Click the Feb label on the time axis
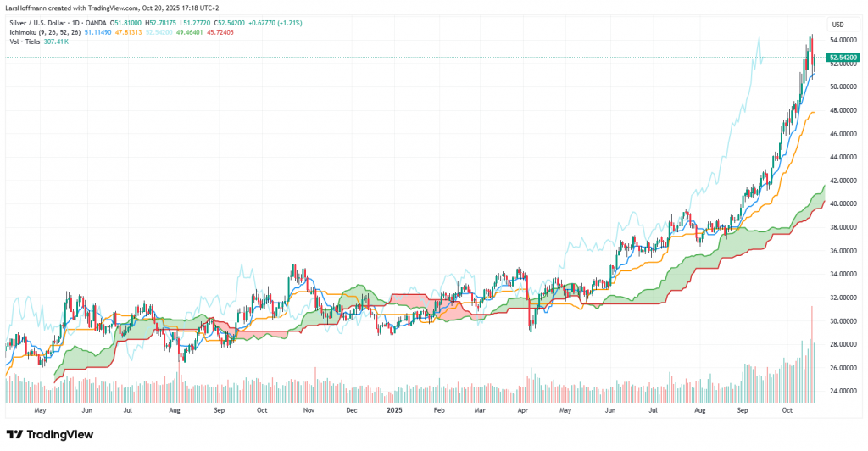 click(438, 409)
